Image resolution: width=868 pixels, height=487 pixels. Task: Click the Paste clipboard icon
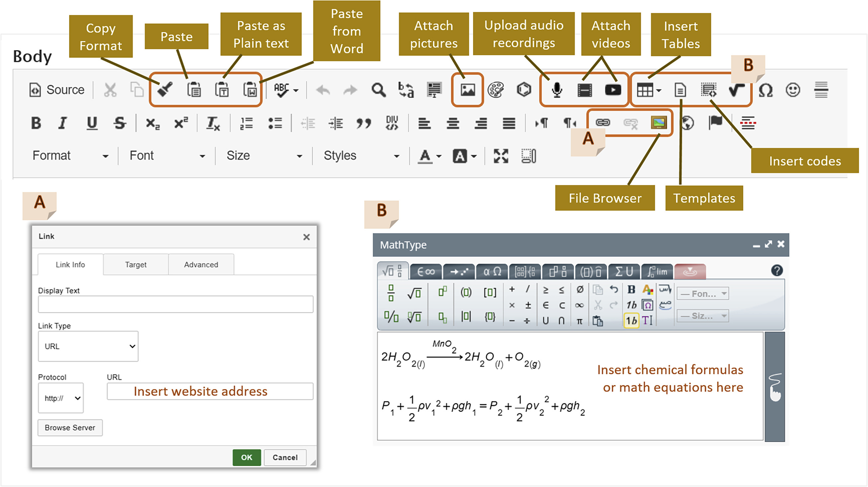[194, 90]
